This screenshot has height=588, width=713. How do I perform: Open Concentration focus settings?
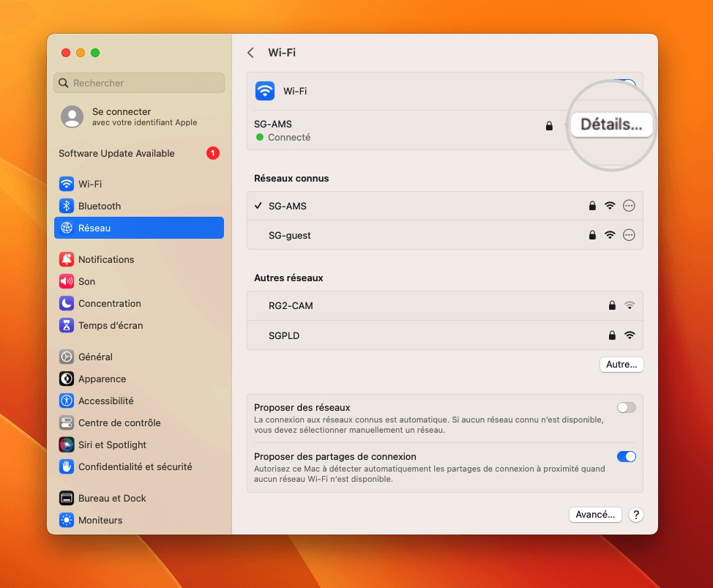[138, 303]
